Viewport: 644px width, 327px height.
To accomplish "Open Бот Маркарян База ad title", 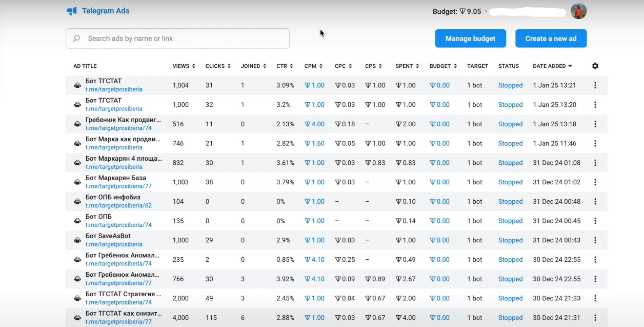I will (x=115, y=178).
